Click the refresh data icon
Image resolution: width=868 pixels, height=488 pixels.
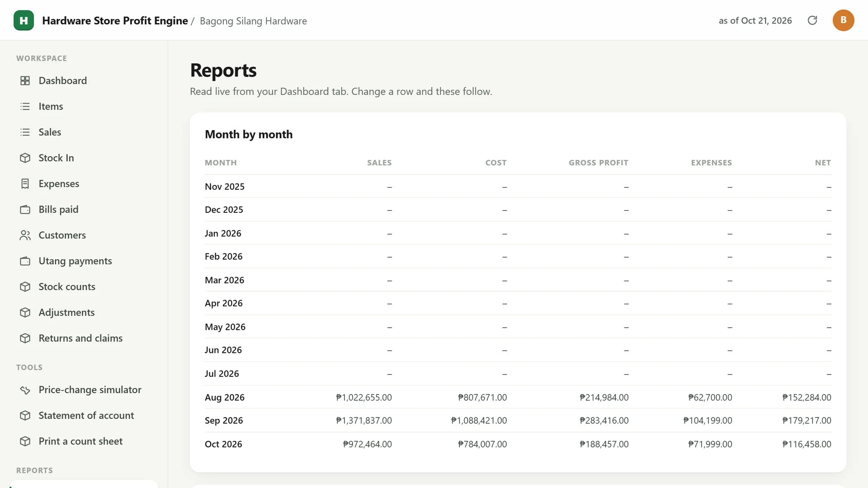pos(812,20)
